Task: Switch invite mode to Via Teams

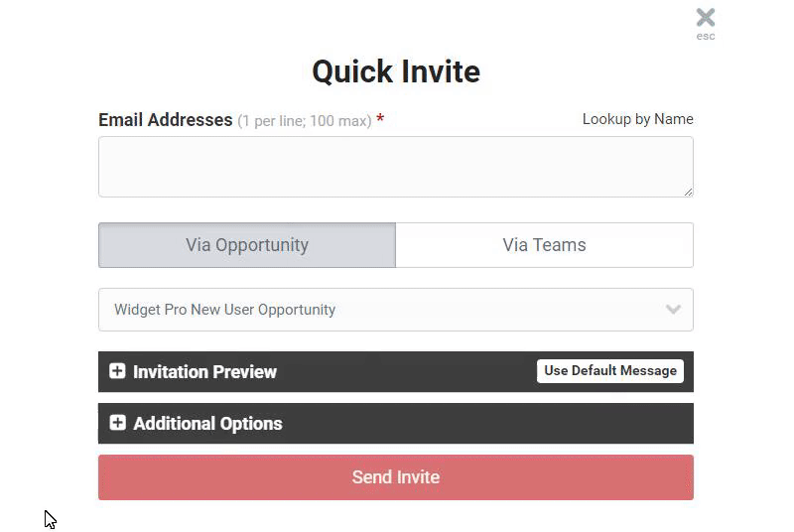Action: coord(544,245)
